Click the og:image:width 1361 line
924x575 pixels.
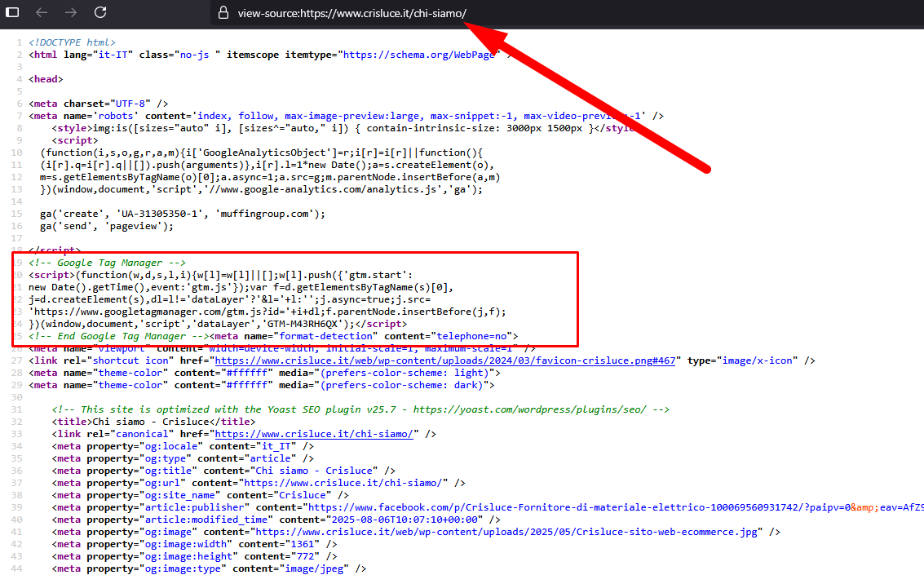[194, 544]
